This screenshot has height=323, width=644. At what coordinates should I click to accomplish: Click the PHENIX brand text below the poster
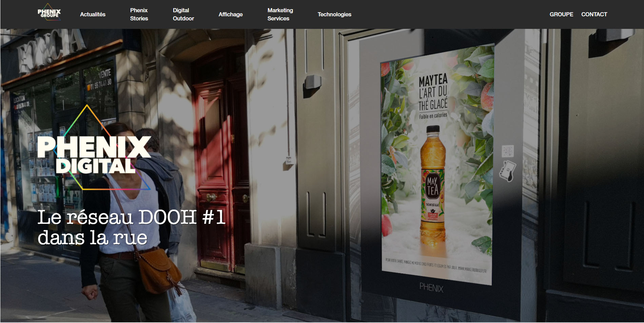[x=431, y=288]
